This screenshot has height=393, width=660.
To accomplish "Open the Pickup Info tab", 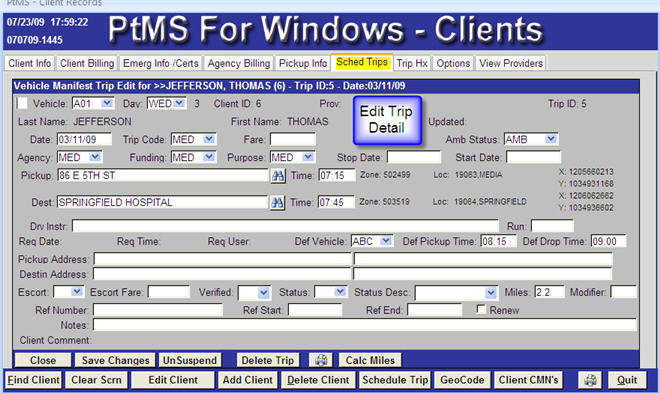I will point(303,63).
